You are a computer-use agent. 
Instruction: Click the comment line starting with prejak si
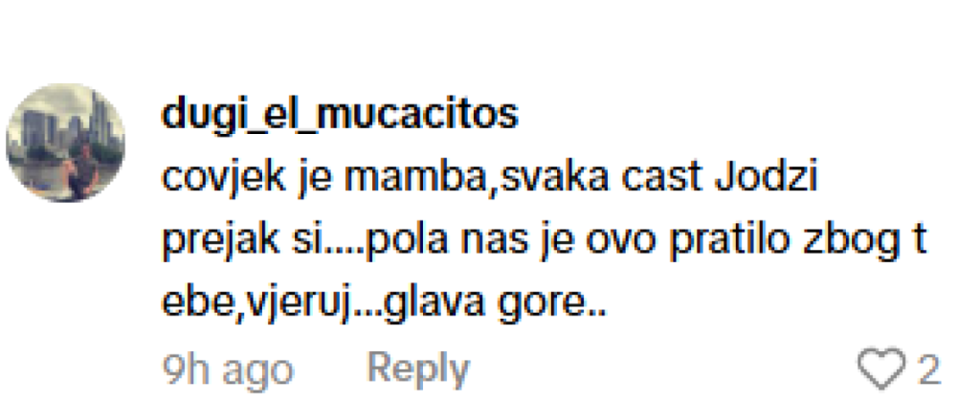click(x=544, y=242)
